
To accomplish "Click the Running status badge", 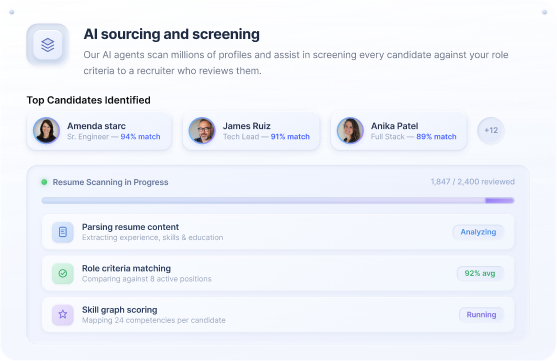I will click(481, 314).
